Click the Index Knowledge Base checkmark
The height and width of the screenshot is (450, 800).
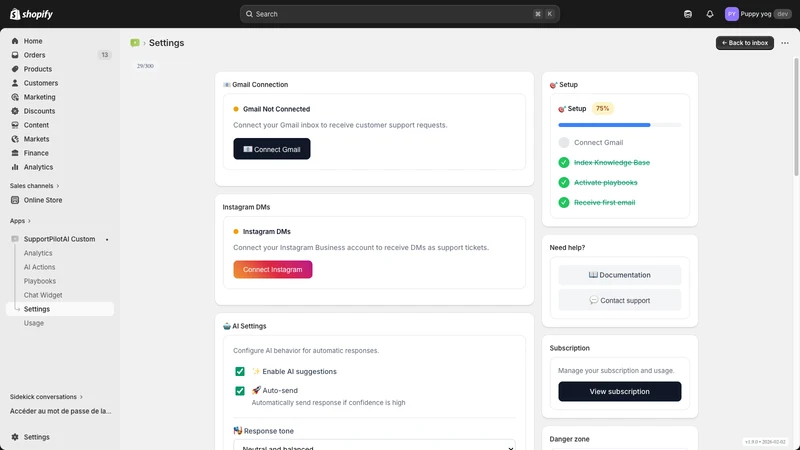pos(564,162)
